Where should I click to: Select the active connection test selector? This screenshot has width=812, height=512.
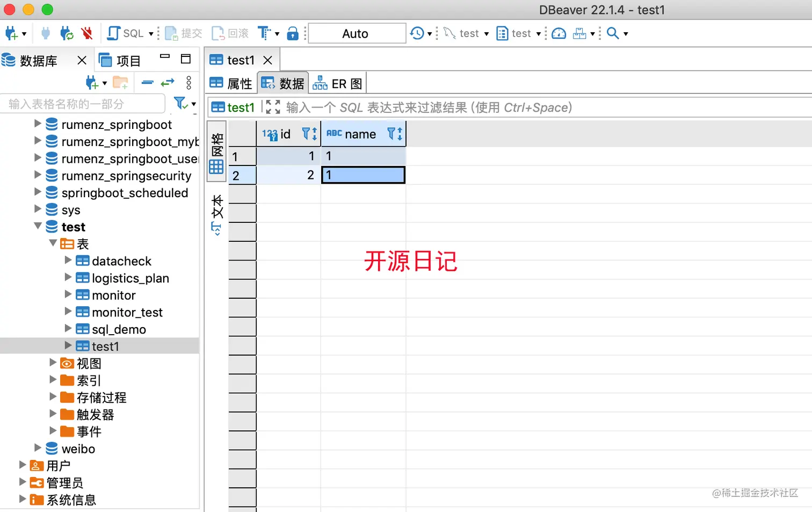point(466,33)
